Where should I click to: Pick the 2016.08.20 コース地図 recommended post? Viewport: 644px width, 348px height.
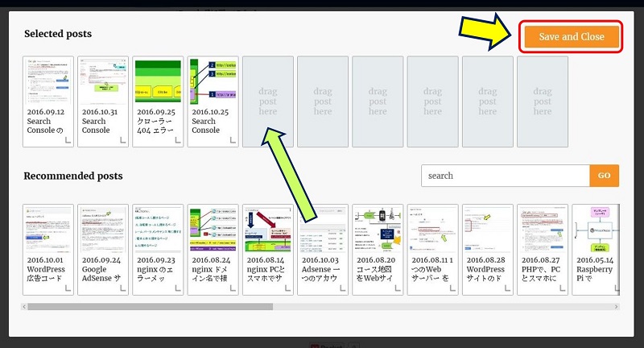point(377,250)
